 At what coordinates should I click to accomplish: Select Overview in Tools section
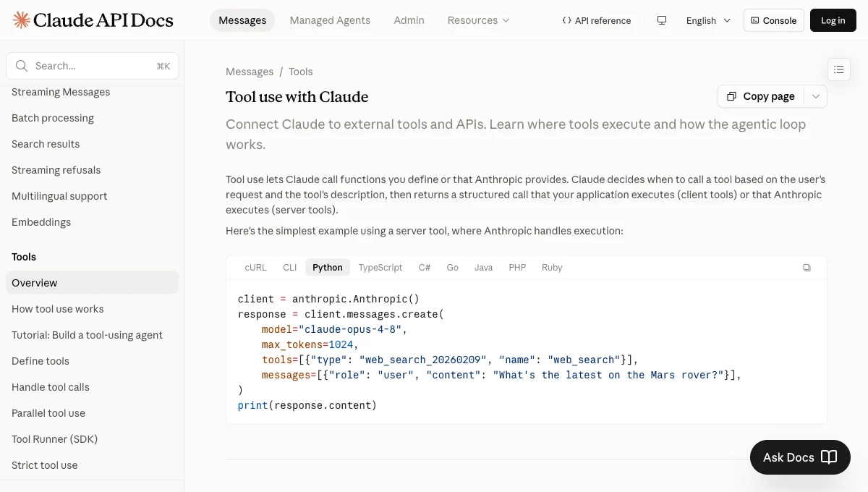point(93,283)
